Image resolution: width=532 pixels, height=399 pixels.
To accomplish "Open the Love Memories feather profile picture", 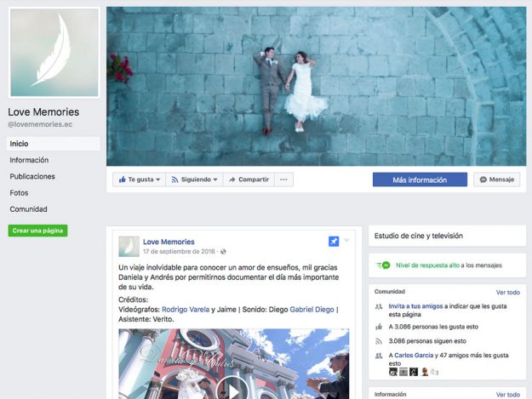I will point(54,53).
